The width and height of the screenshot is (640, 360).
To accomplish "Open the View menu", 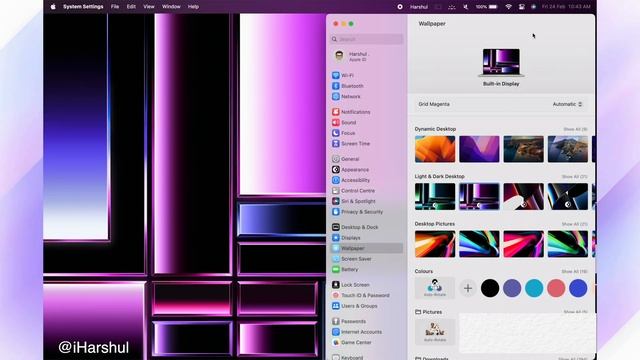I will point(149,7).
